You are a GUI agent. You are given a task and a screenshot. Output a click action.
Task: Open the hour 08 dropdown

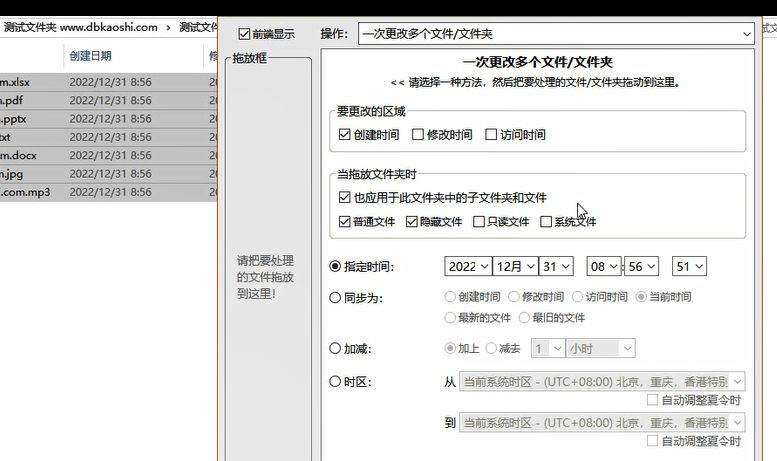click(603, 266)
